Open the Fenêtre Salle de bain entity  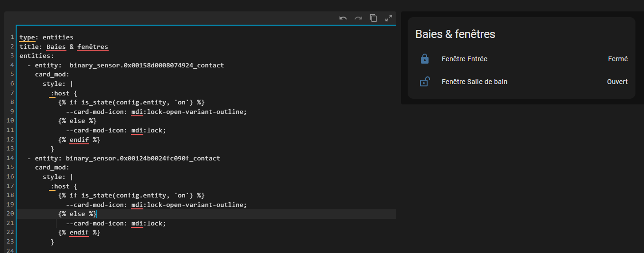click(x=474, y=82)
